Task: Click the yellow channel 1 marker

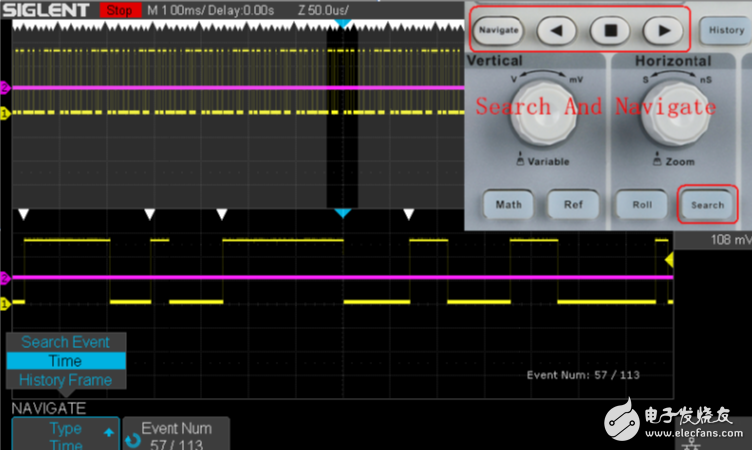Action: [x=4, y=113]
